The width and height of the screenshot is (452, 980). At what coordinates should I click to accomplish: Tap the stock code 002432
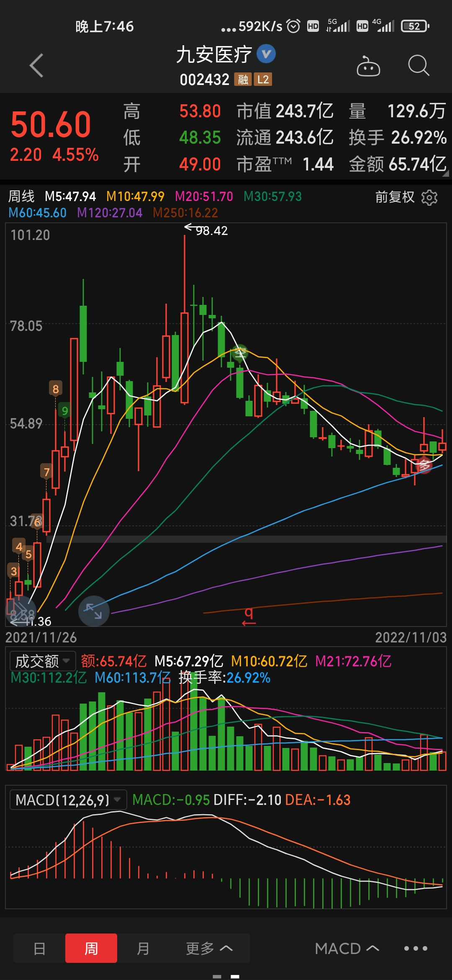click(x=205, y=80)
